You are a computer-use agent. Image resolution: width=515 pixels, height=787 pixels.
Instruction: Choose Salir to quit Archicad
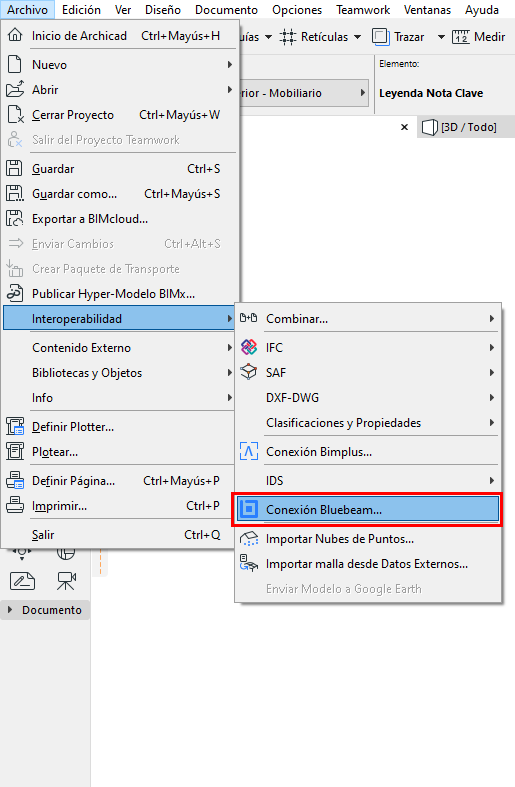(119, 535)
